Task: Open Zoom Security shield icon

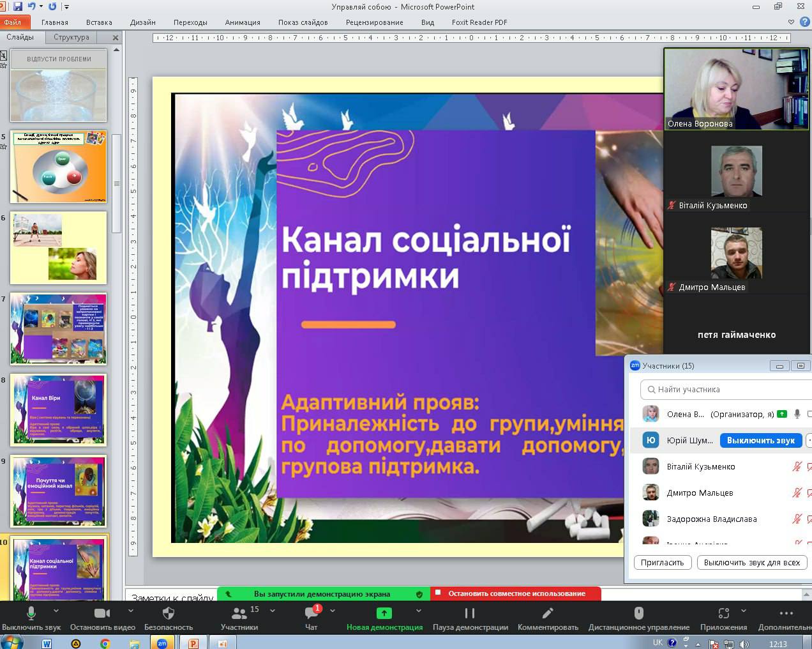Action: tap(169, 614)
